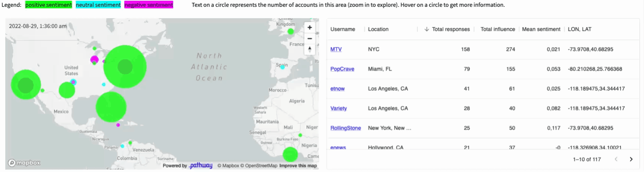Click the map zoom out minus button

[310, 39]
